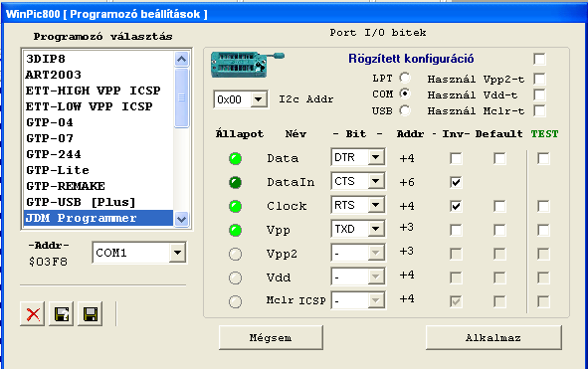Select 3DIP8 in the programmer list
Screen dimensions: 588x369
pyautogui.click(x=98, y=59)
